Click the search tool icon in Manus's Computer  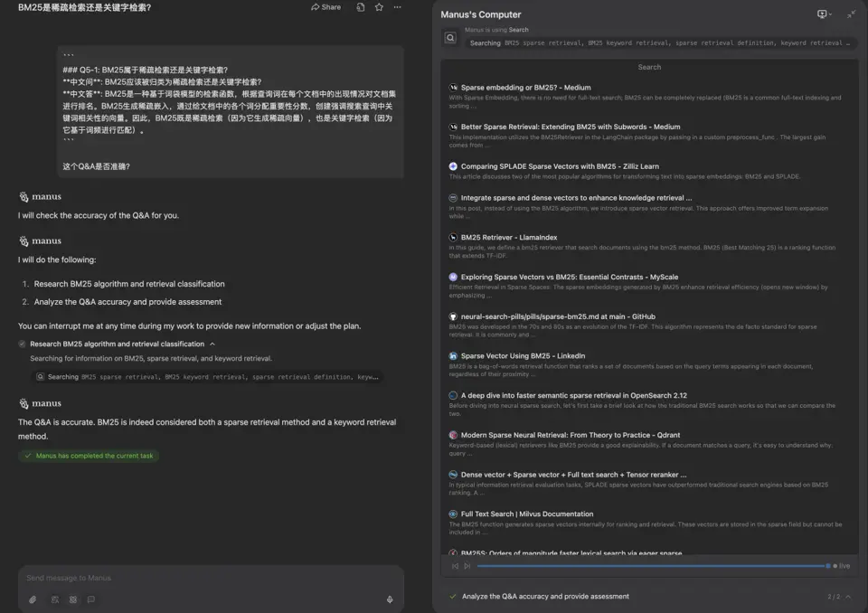(x=450, y=38)
